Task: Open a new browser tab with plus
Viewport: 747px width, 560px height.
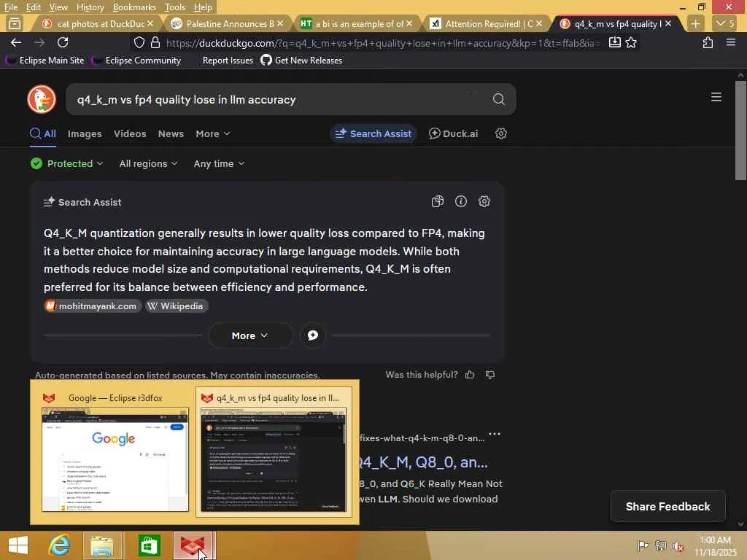Action: pyautogui.click(x=695, y=24)
